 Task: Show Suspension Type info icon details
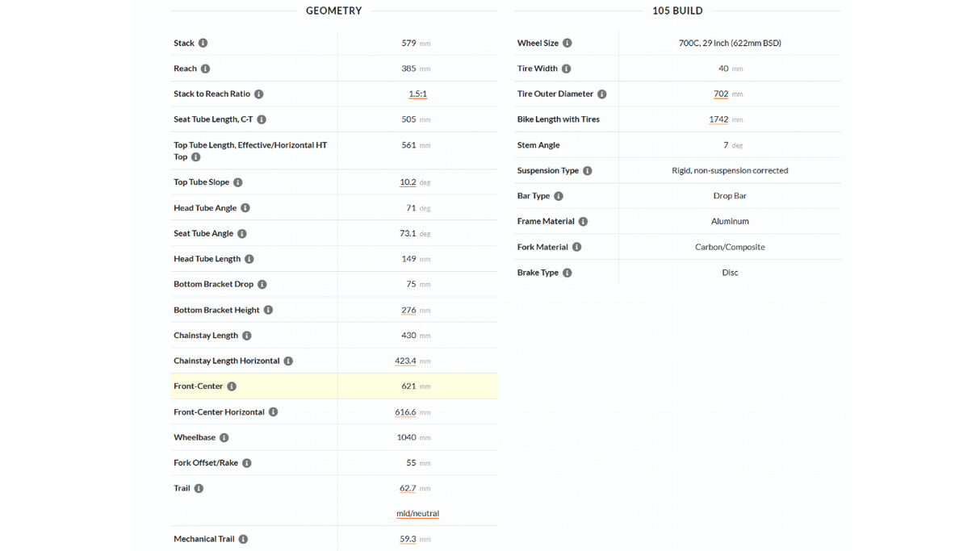pyautogui.click(x=587, y=170)
